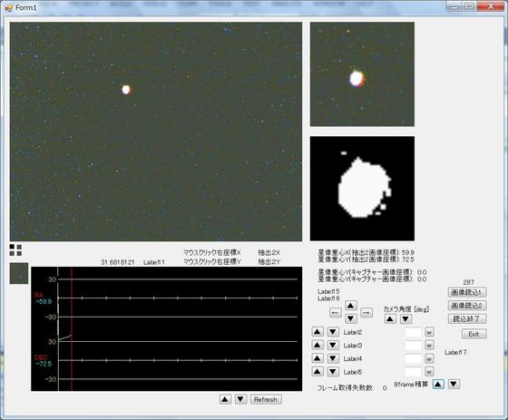
Task: Decrease camera angle with down triangle
Action: [x=406, y=319]
